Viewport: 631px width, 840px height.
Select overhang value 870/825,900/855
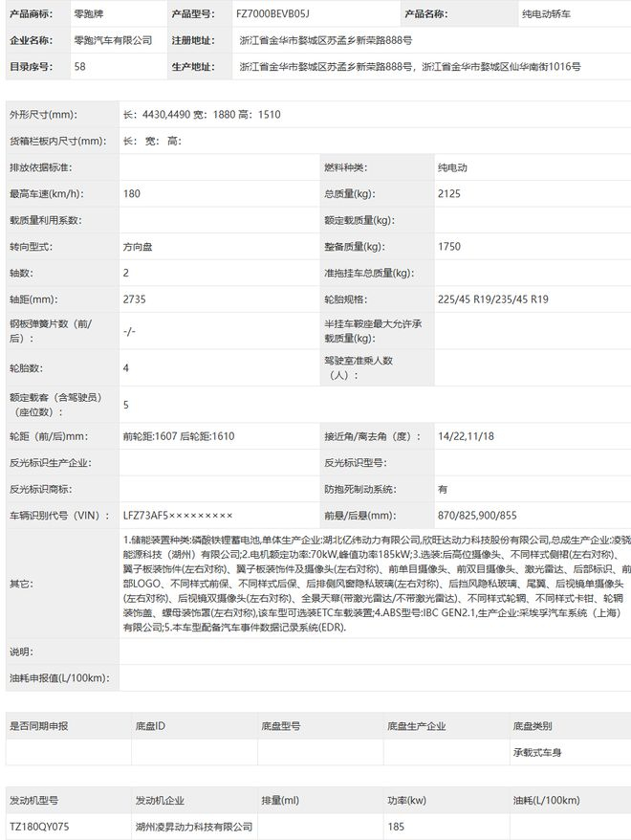pos(477,516)
